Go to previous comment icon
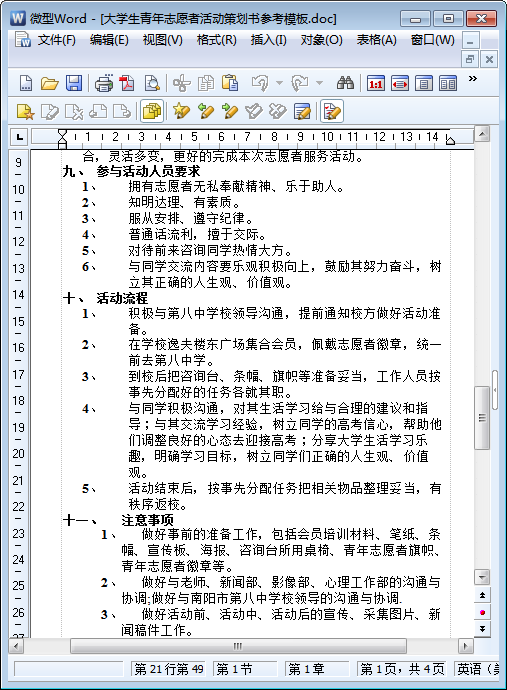 pos(98,111)
